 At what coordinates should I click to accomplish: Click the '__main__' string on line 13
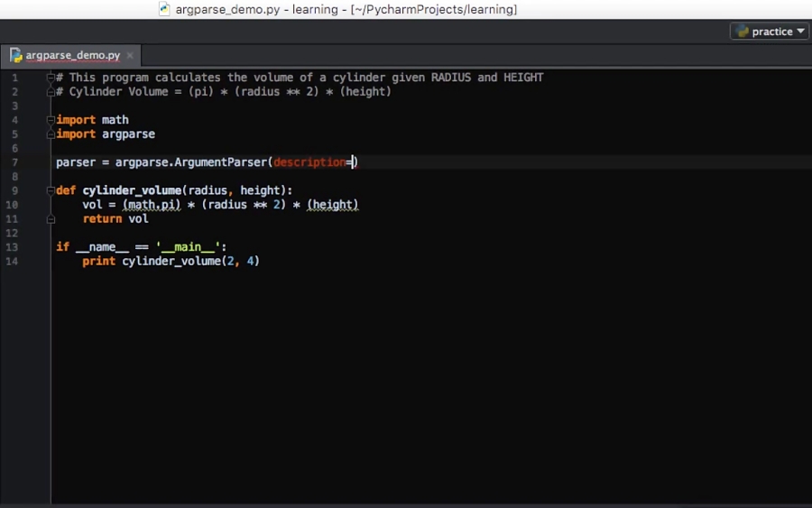(188, 246)
